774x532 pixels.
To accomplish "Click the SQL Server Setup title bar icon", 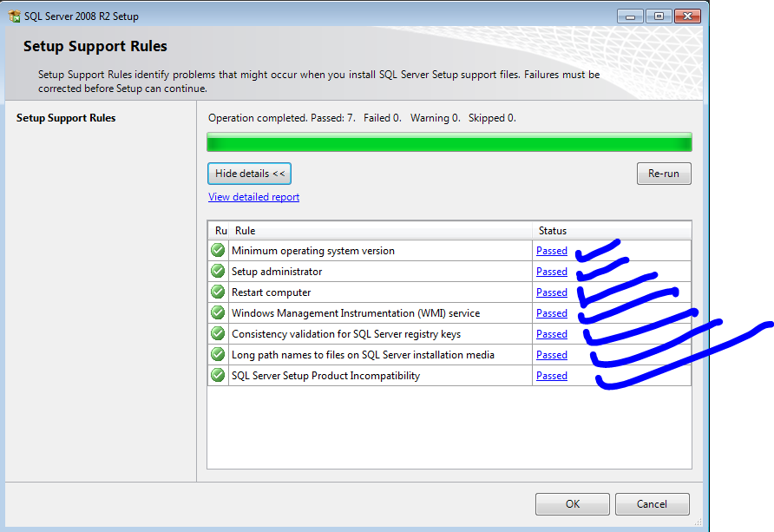I will coord(15,16).
